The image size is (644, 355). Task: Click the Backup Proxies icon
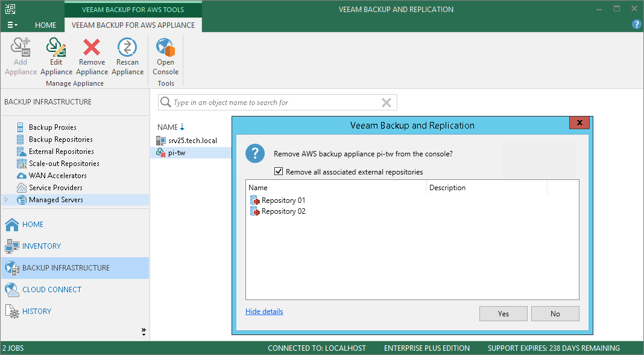click(20, 127)
